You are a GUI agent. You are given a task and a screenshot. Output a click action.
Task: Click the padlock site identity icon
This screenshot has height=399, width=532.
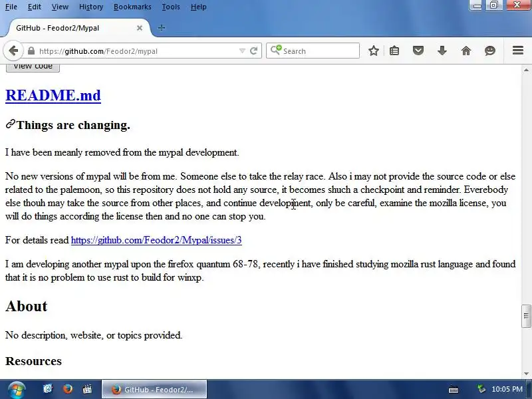[31, 51]
